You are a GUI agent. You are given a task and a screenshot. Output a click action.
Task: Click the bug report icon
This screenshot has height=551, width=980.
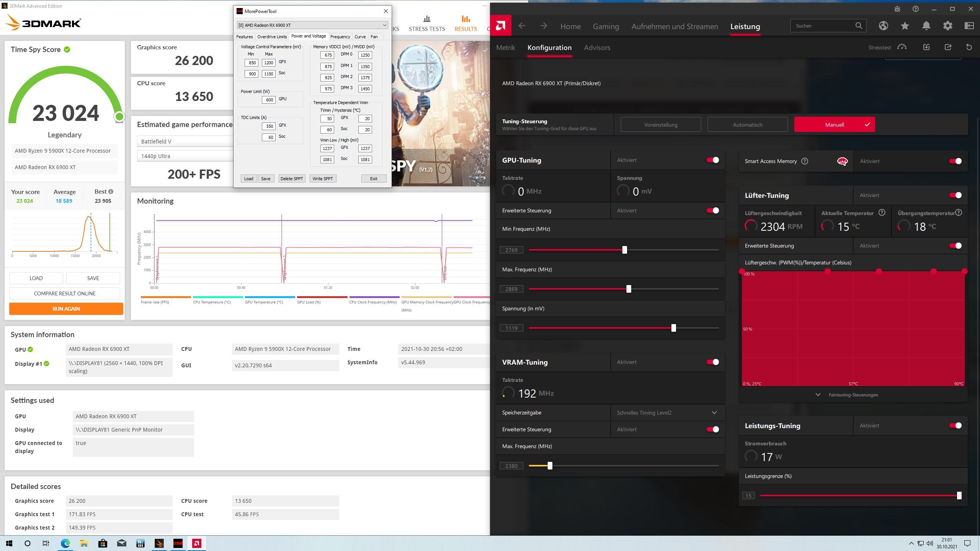point(897,9)
